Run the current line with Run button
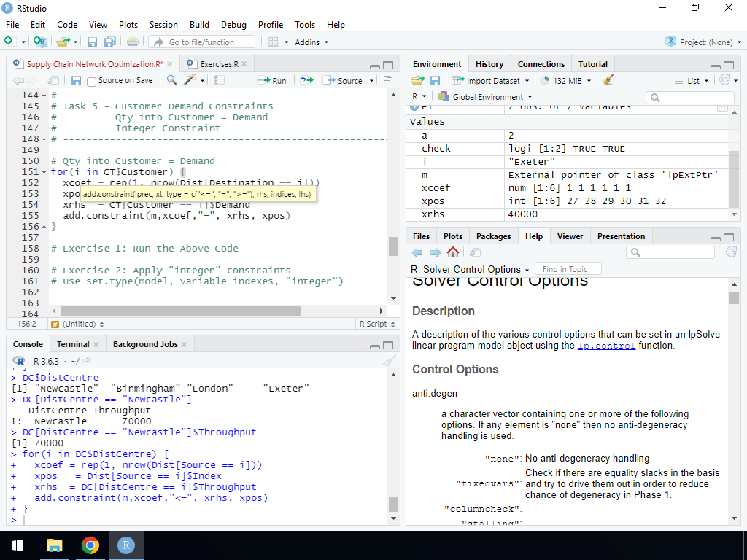The image size is (747, 560). [x=274, y=80]
